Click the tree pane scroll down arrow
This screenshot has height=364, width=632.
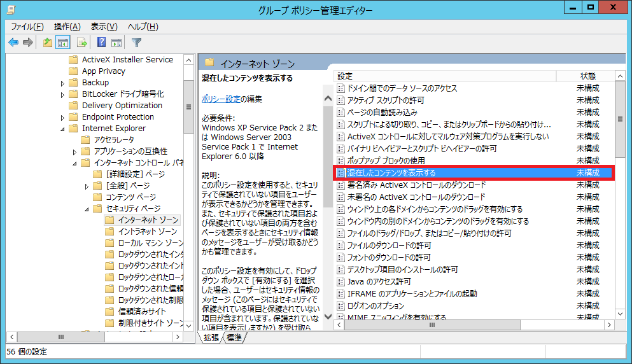tap(188, 326)
